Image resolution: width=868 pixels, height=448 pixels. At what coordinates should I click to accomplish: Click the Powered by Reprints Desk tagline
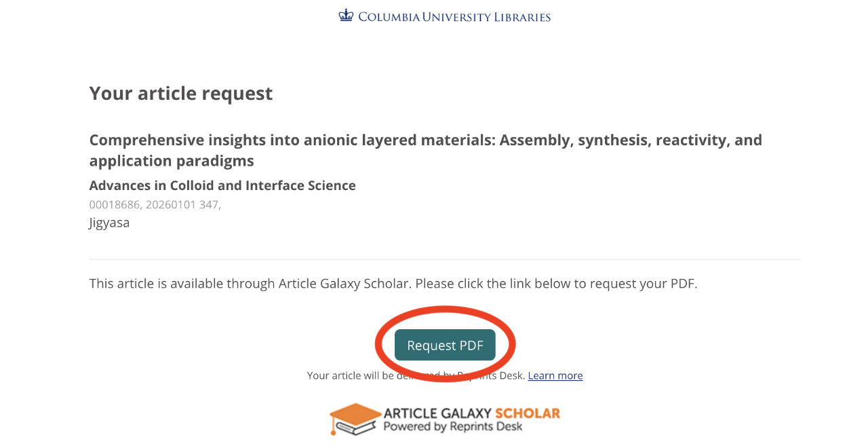tap(453, 425)
